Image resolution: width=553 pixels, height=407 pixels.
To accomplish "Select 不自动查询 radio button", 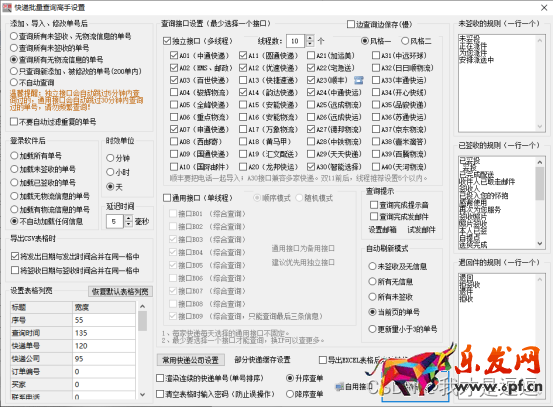I will pyautogui.click(x=32, y=83).
